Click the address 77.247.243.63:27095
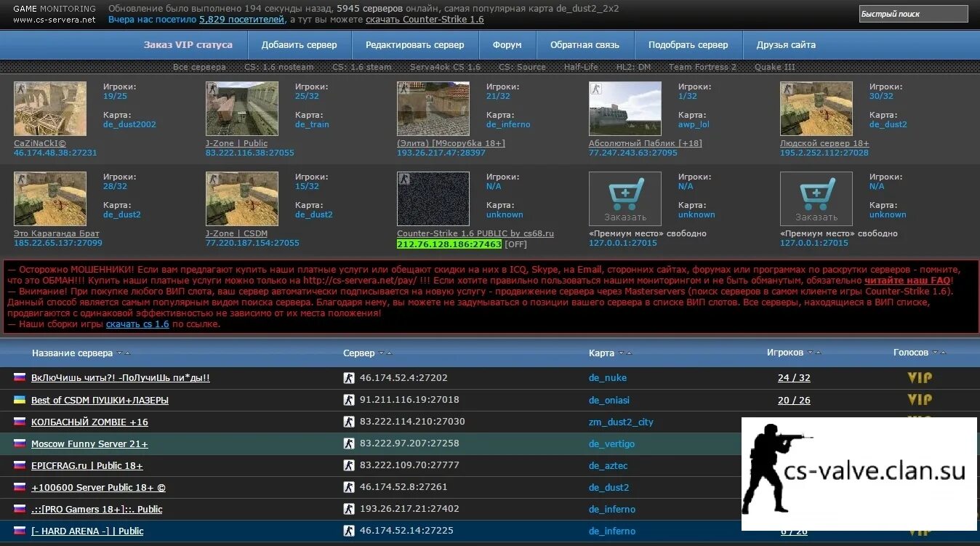 632,153
